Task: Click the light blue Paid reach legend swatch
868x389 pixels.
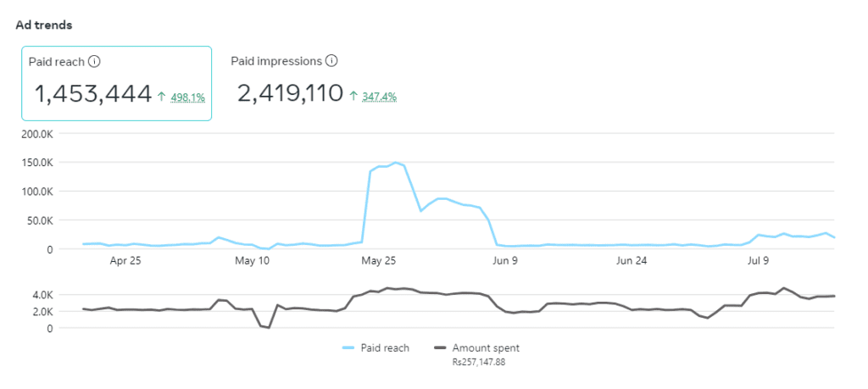Action: (348, 347)
